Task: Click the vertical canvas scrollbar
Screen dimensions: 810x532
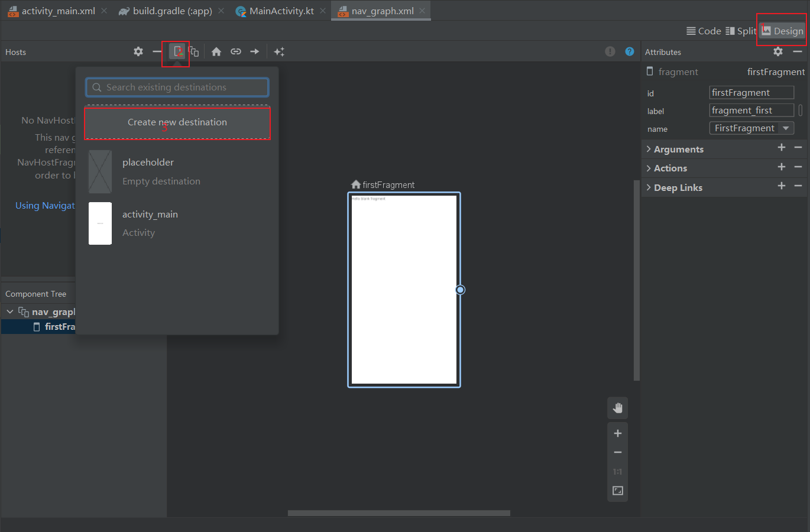Action: pyautogui.click(x=637, y=281)
